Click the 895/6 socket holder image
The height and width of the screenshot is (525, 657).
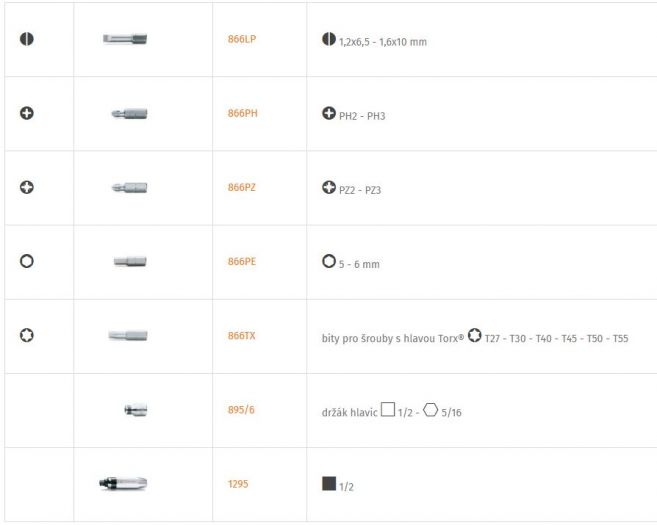[x=135, y=409]
